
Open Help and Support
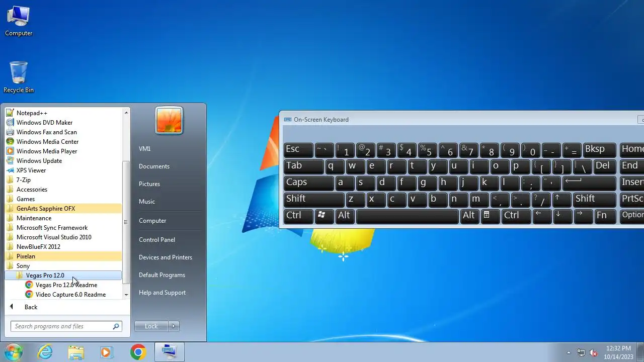coord(162,293)
